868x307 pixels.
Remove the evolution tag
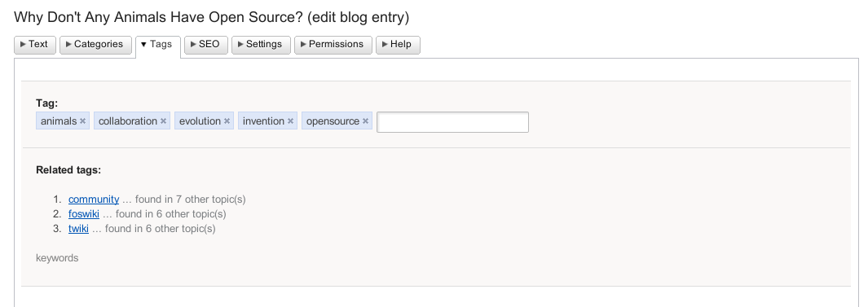click(x=227, y=121)
